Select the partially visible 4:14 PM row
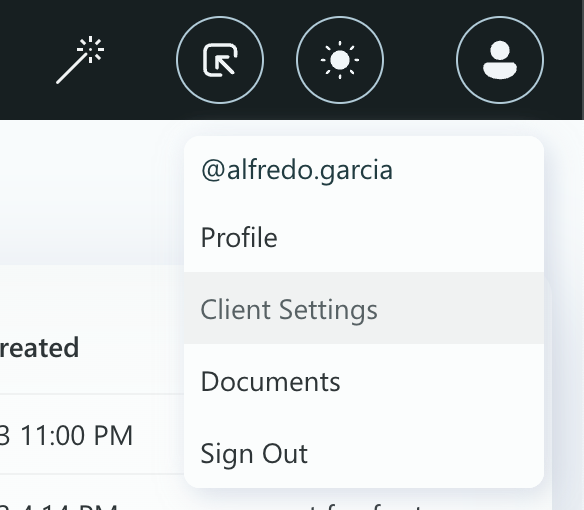584x510 pixels. click(x=59, y=506)
